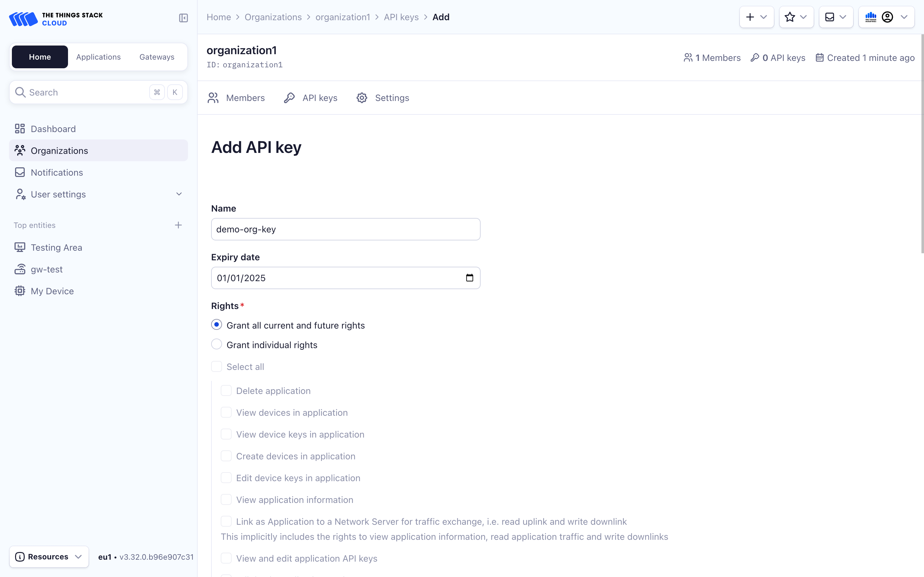This screenshot has width=924, height=577.
Task: Click the Organizations icon in sidebar
Action: [20, 150]
